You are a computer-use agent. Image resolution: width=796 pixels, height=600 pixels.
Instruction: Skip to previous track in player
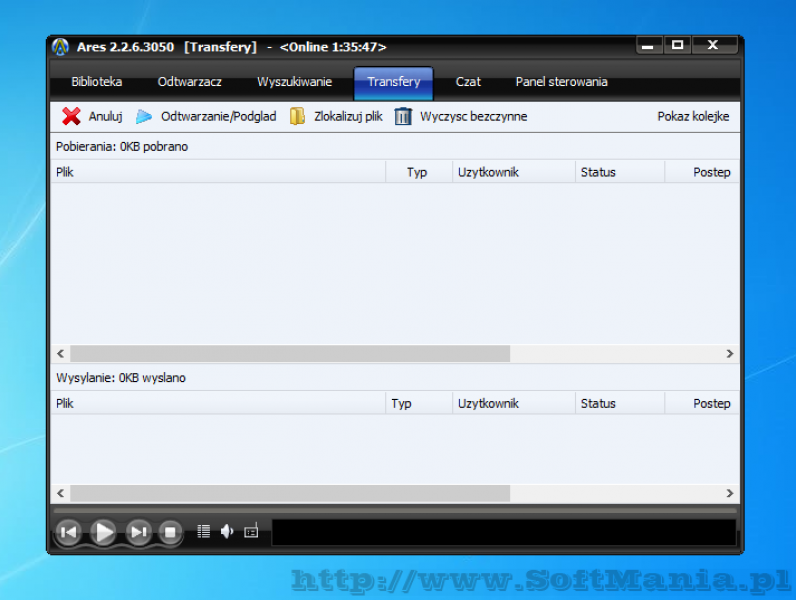coord(68,532)
